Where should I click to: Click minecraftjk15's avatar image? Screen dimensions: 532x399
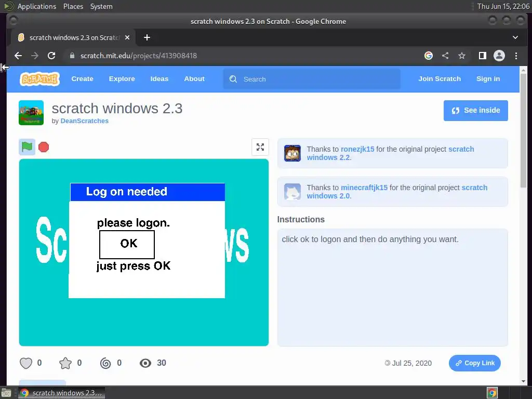(x=292, y=192)
